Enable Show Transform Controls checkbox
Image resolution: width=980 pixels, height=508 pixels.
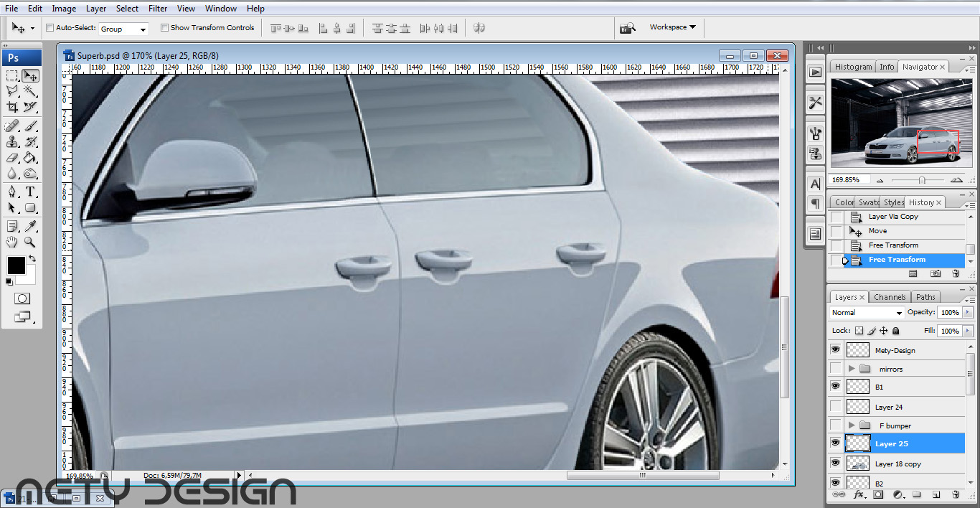(x=164, y=28)
